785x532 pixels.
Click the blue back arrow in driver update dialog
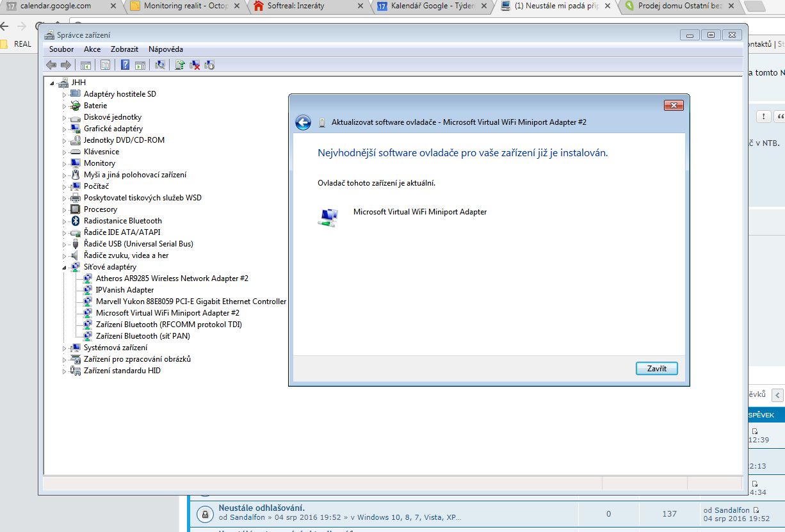click(x=303, y=122)
